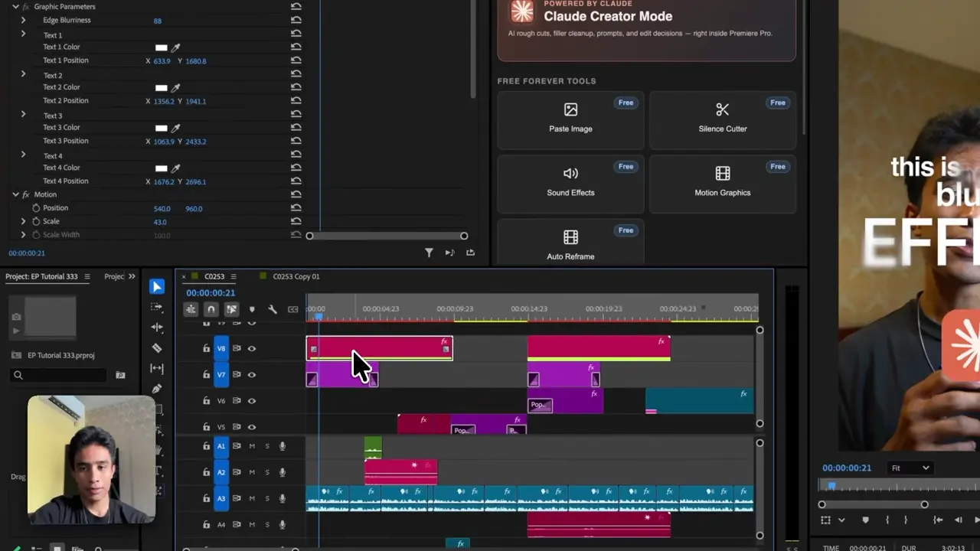The image size is (980, 551).
Task: Toggle Position stopwatch animation
Action: click(36, 208)
